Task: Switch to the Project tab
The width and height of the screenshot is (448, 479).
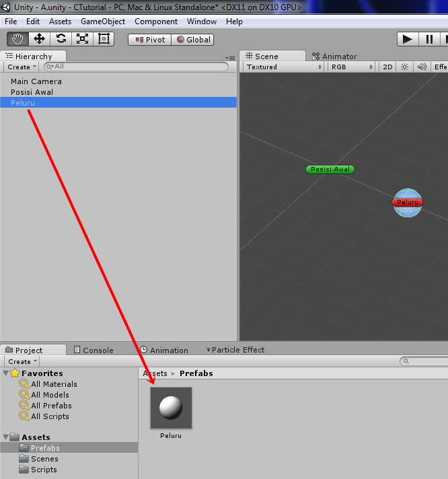Action: coord(33,350)
